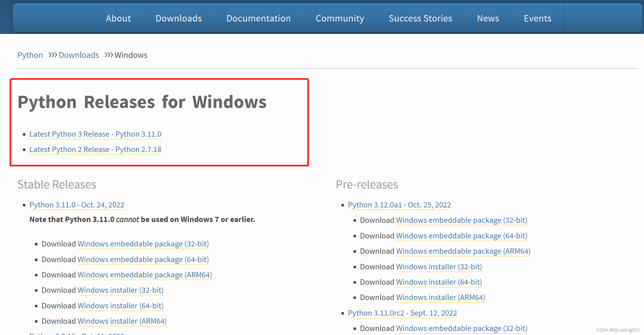The image size is (644, 335).
Task: Open the Events navigation item
Action: pos(537,18)
